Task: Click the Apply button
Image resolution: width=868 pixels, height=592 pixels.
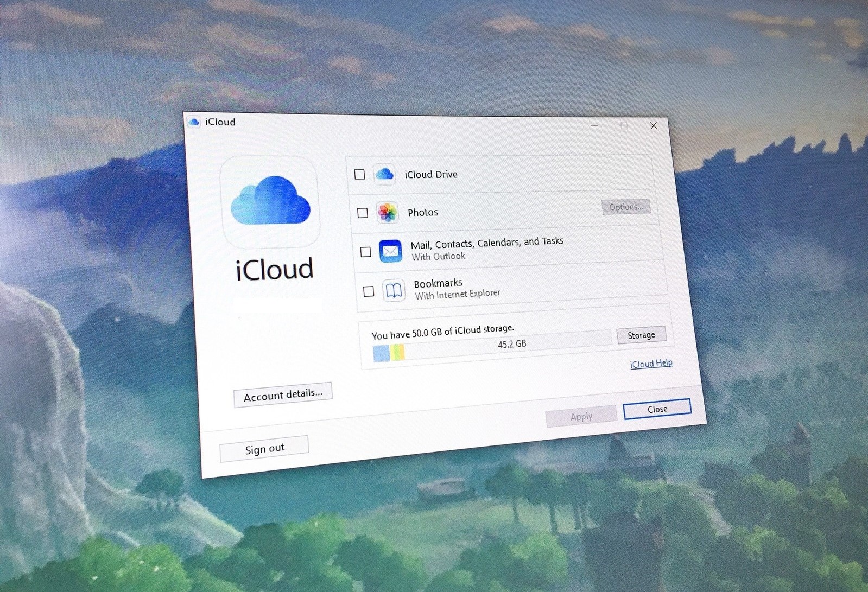Action: point(581,416)
